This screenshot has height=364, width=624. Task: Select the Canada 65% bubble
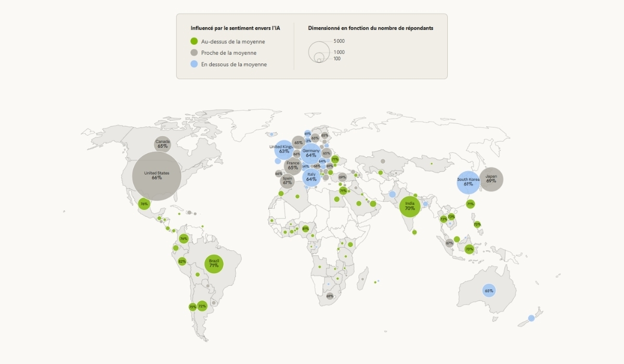(x=163, y=144)
